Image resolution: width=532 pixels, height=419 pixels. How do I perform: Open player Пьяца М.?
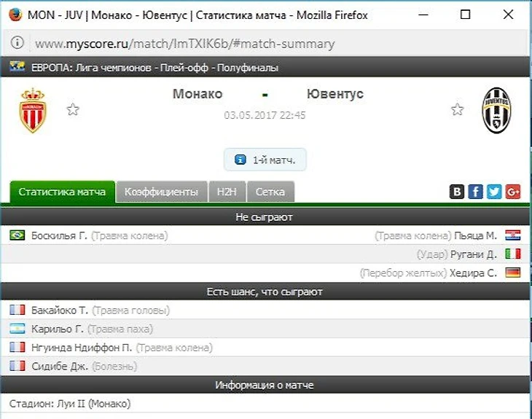(x=475, y=235)
